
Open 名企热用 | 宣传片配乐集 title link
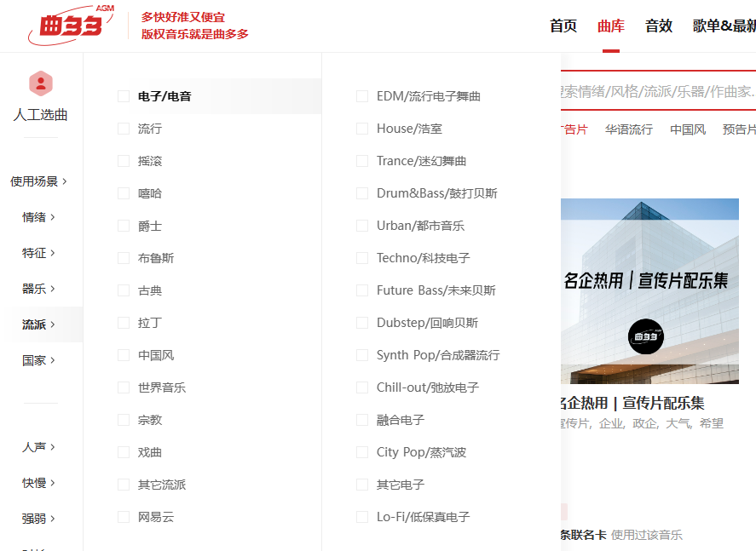click(632, 403)
